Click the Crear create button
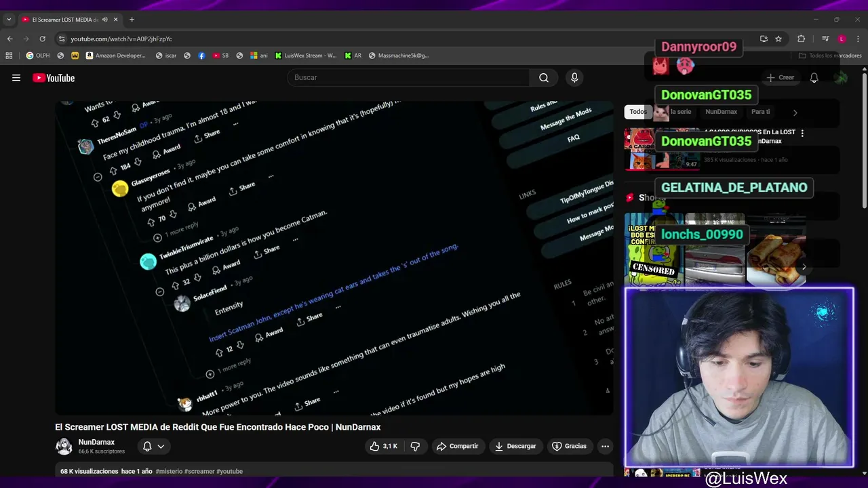Screen dimensions: 868x488 [780, 77]
